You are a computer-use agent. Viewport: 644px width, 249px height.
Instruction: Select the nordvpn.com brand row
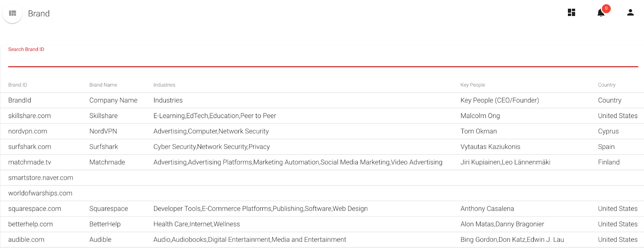pyautogui.click(x=322, y=131)
